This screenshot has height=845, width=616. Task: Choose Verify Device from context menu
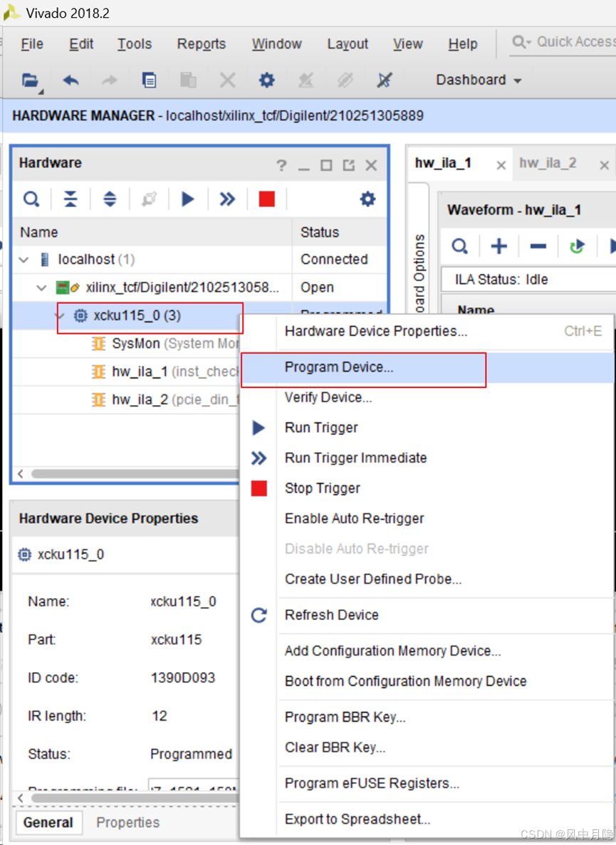coord(427,398)
